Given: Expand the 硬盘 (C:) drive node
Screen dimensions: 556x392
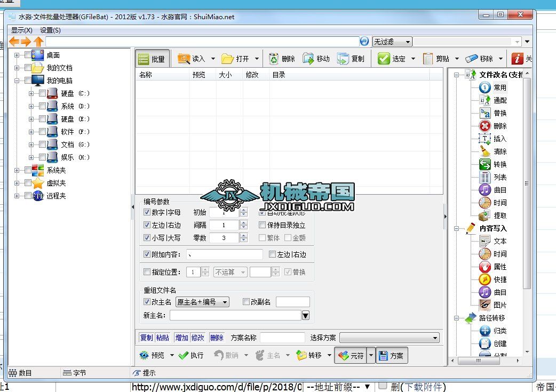Looking at the screenshot, I should (x=31, y=93).
